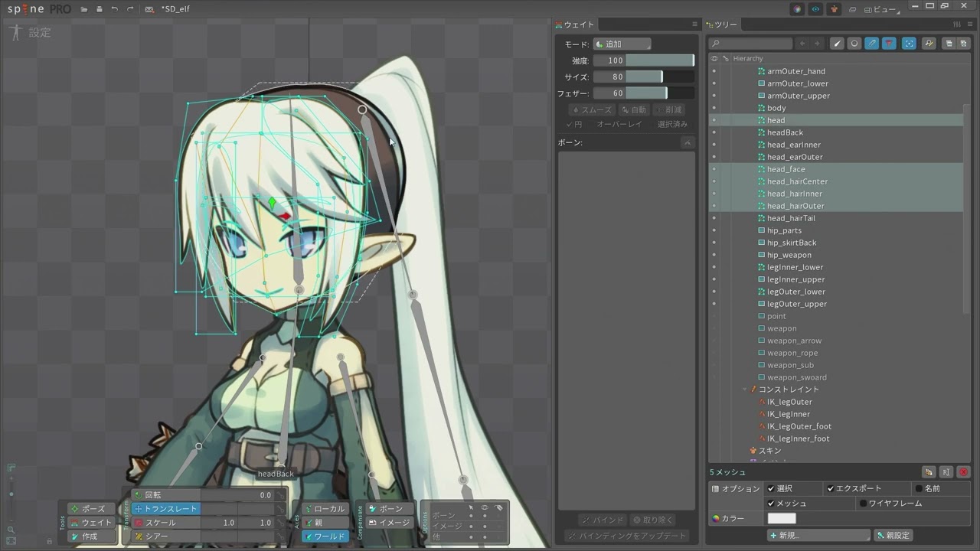This screenshot has height=551, width=980.
Task: Select the IK_legOuter constraint
Action: point(789,402)
